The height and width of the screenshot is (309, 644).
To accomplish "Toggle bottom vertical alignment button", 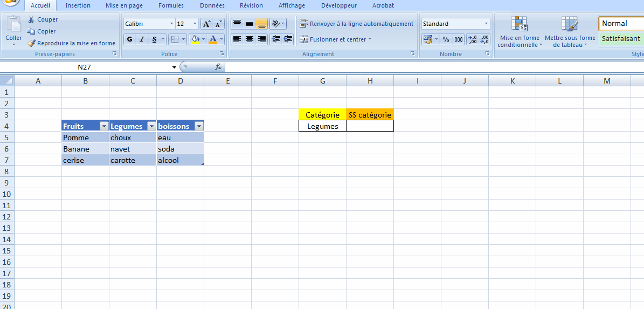I will click(261, 24).
